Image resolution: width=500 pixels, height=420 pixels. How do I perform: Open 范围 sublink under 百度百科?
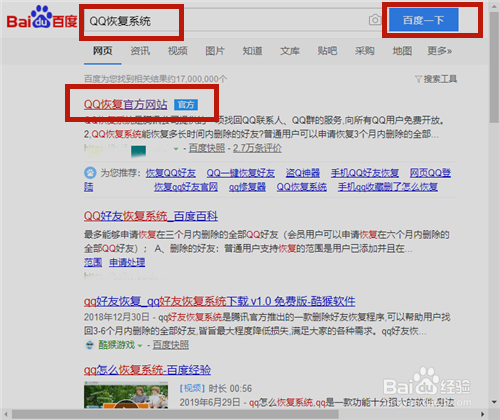click(x=93, y=262)
